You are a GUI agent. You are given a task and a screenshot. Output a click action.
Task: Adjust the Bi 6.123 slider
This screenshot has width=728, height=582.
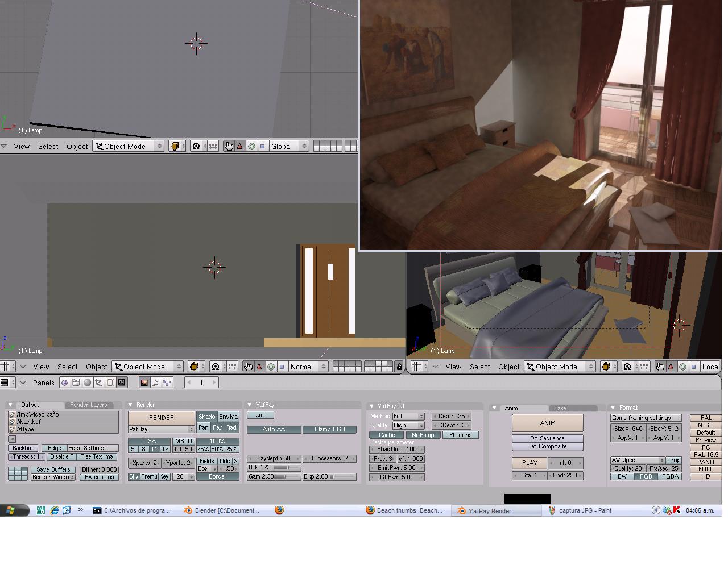[x=274, y=467]
